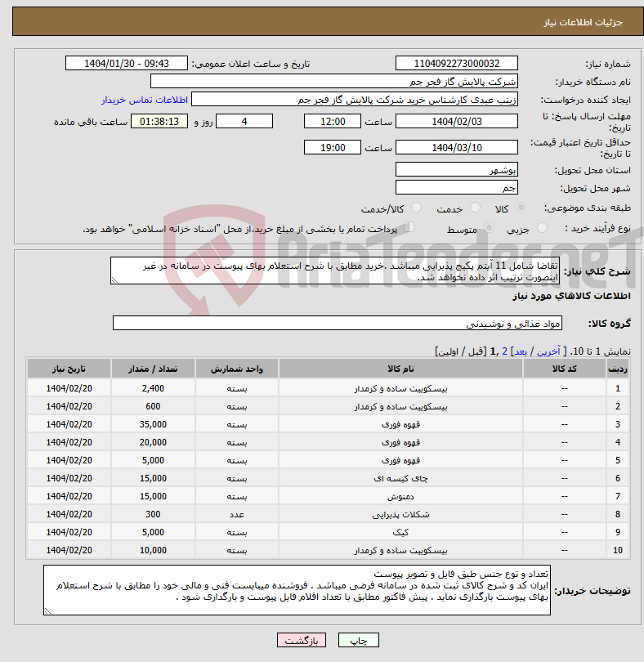Click the جم delivery city field

[457, 188]
